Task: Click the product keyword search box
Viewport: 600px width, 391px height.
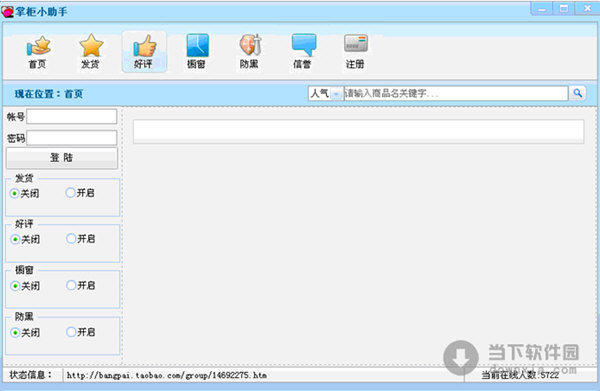Action: click(456, 93)
